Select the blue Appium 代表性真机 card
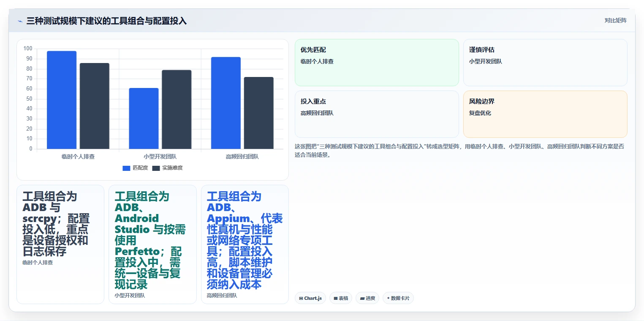The width and height of the screenshot is (644, 321). click(245, 244)
